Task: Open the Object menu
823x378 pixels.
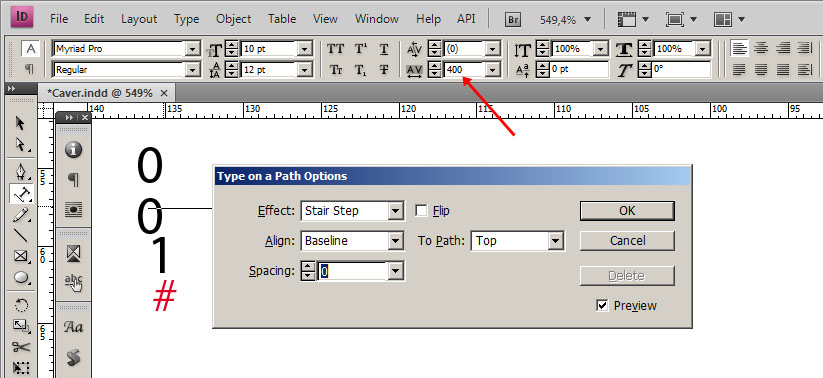Action: point(234,19)
